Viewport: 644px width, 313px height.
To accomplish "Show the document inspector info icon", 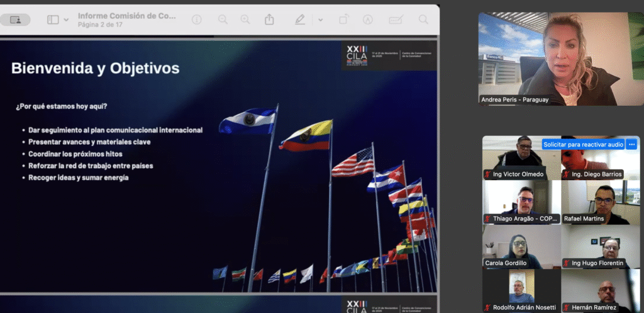I will tap(197, 20).
